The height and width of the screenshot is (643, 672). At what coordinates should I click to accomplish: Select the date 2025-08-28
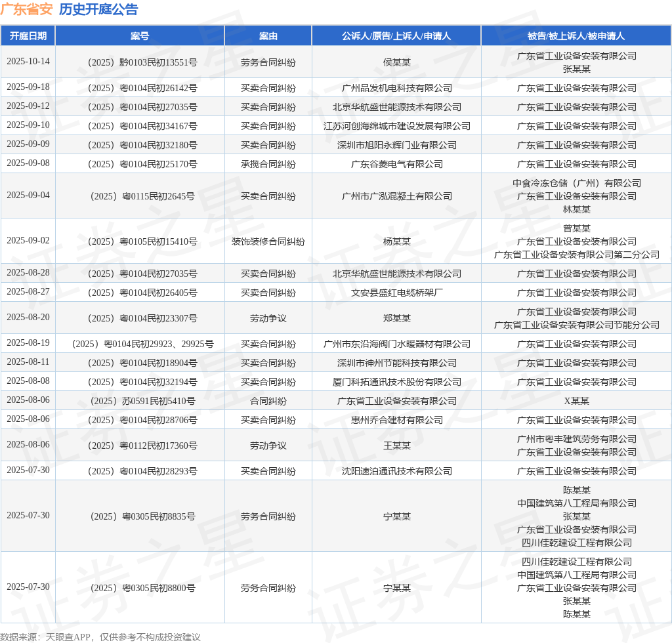(28, 272)
